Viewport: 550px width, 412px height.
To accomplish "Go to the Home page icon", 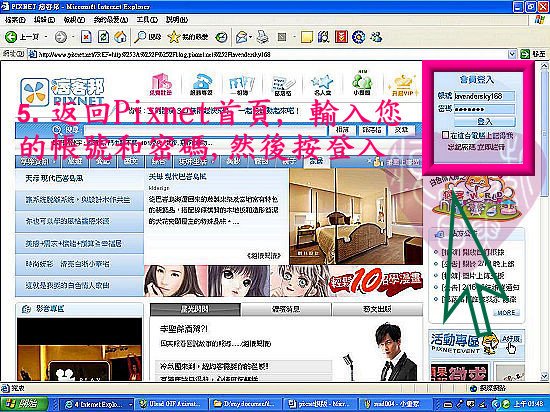I will 120,37.
